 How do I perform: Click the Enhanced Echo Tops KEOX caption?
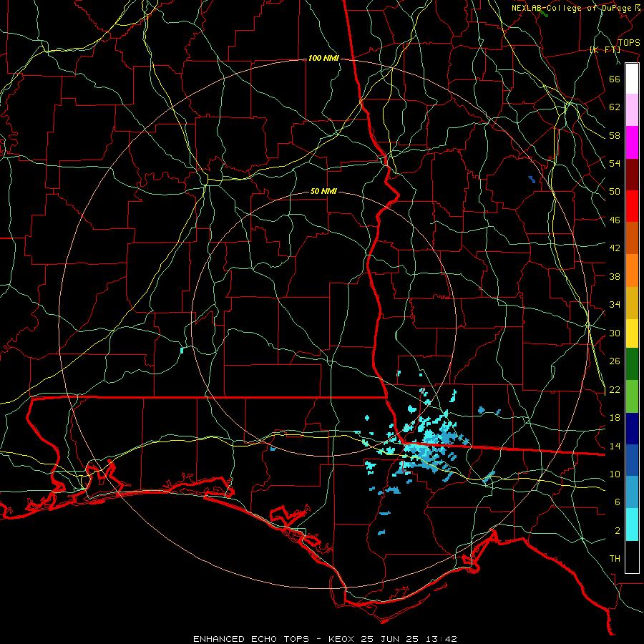[x=325, y=639]
